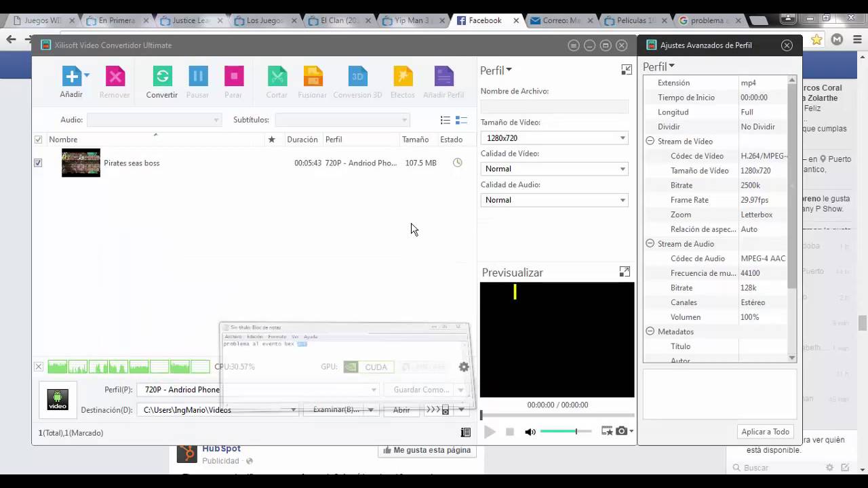Image resolution: width=868 pixels, height=488 pixels.
Task: Collapse the Stream de Vídeo group
Action: click(650, 141)
